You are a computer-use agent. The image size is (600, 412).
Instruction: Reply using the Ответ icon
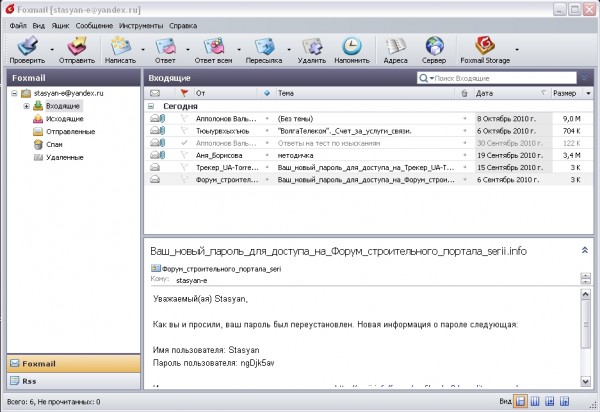[165, 47]
